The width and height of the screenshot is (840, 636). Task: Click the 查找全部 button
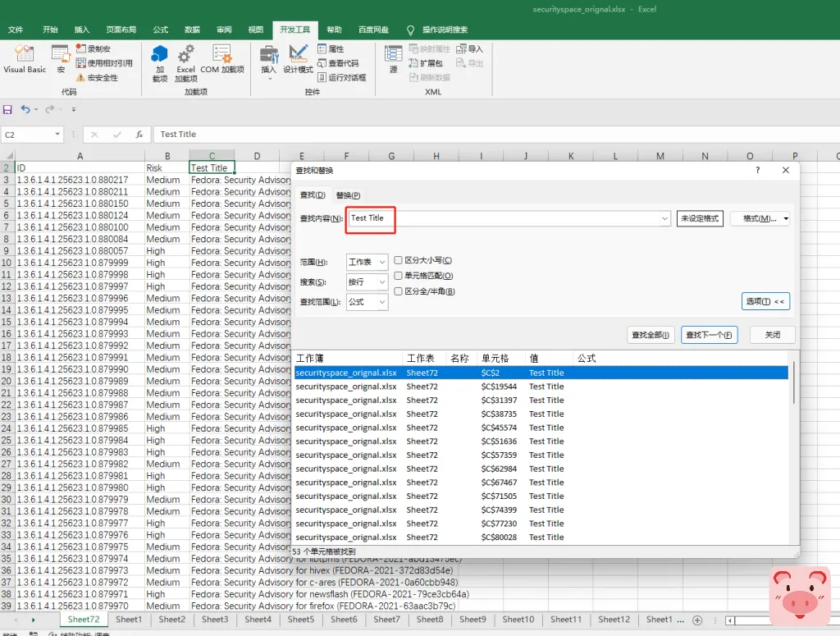coord(651,335)
